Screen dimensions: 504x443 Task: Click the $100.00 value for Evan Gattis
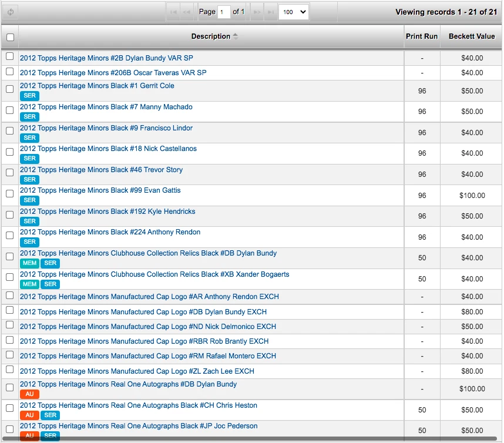(x=472, y=196)
